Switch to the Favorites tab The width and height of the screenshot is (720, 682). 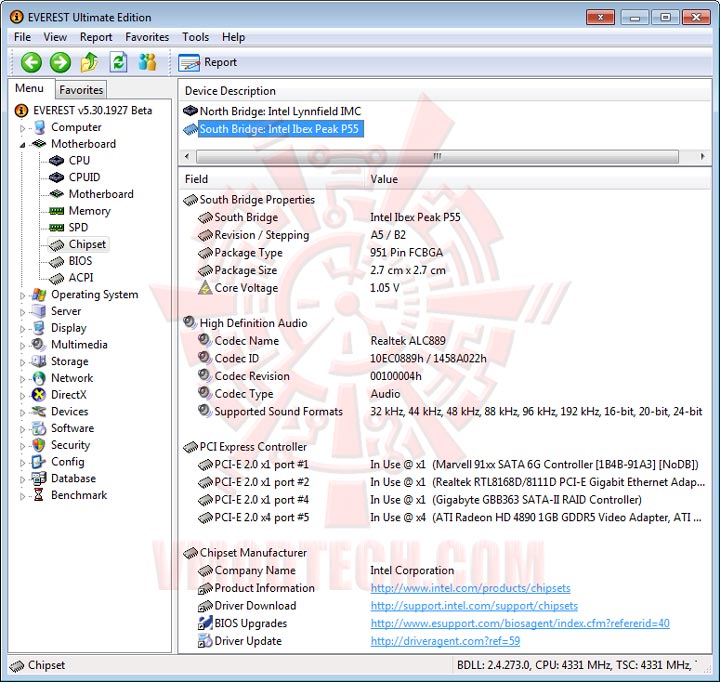[81, 90]
